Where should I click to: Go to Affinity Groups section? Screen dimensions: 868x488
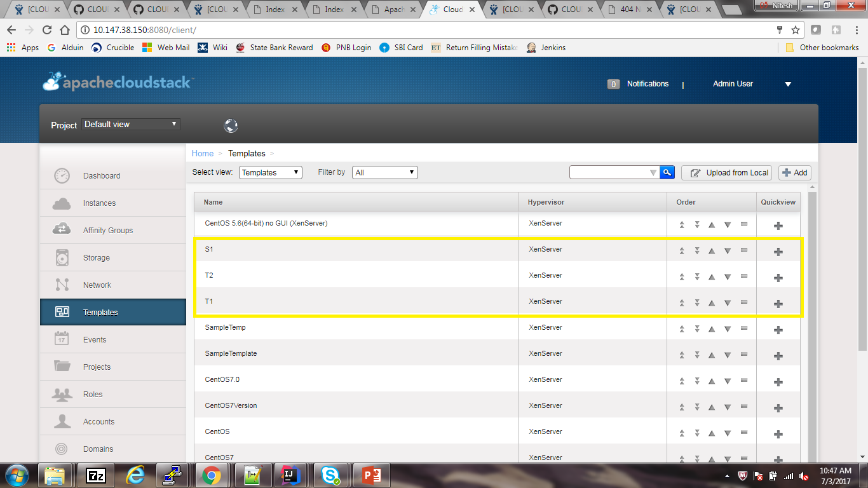(x=112, y=231)
